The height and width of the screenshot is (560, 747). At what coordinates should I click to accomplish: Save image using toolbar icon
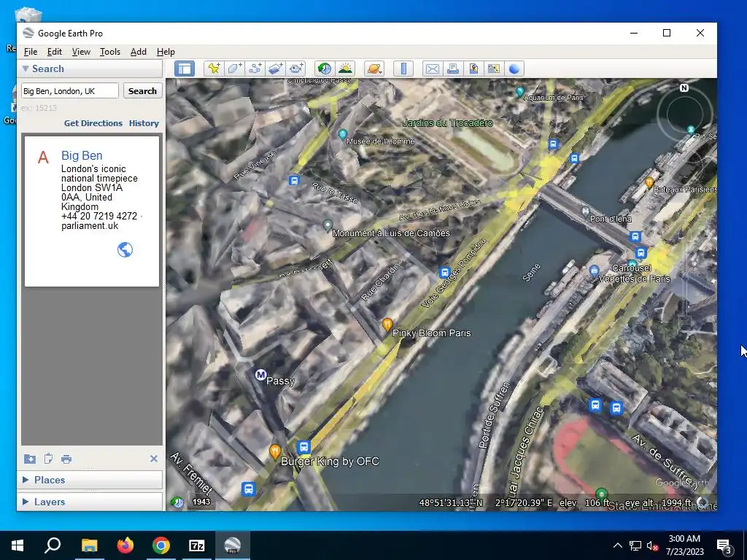point(473,69)
